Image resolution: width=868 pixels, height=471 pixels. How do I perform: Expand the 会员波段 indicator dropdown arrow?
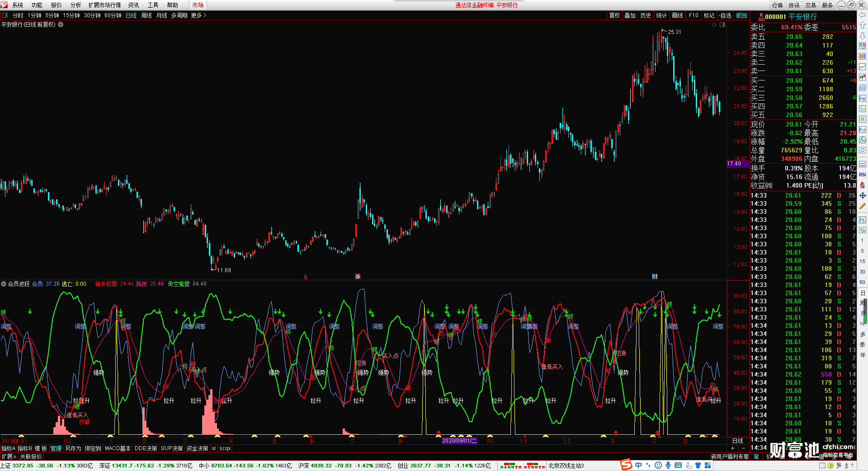(4, 284)
